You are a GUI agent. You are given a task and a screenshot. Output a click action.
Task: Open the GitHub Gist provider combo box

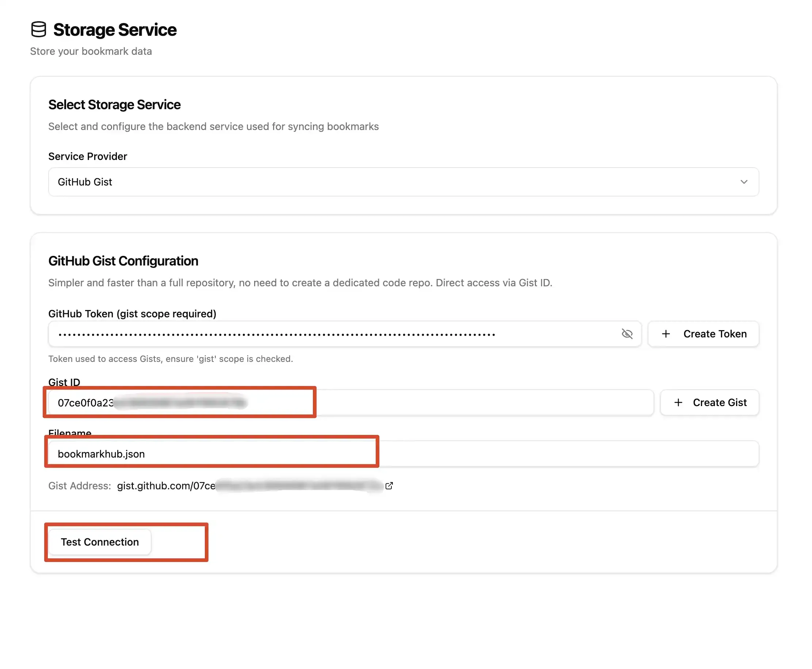click(403, 182)
